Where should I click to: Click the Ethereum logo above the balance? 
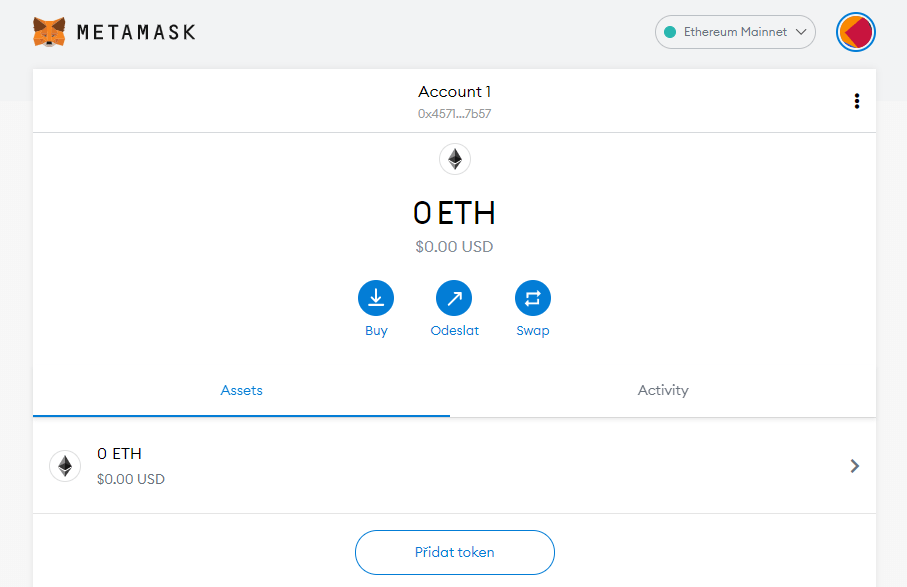tap(455, 159)
